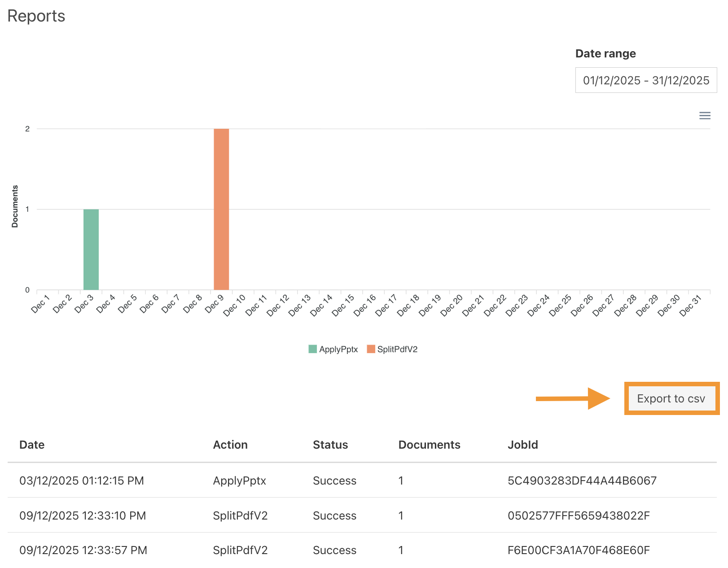Sort the table by the Action column
Viewport: 728px width, 568px height.
[230, 445]
